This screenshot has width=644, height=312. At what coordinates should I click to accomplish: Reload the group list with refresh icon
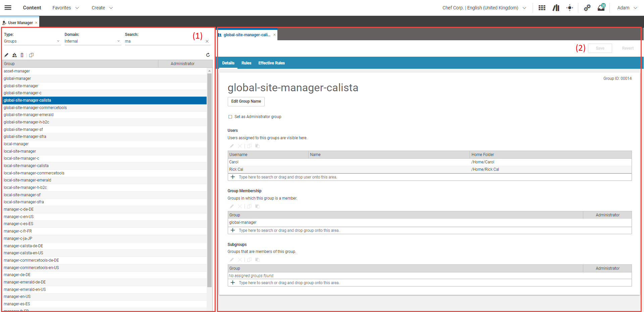(x=208, y=55)
